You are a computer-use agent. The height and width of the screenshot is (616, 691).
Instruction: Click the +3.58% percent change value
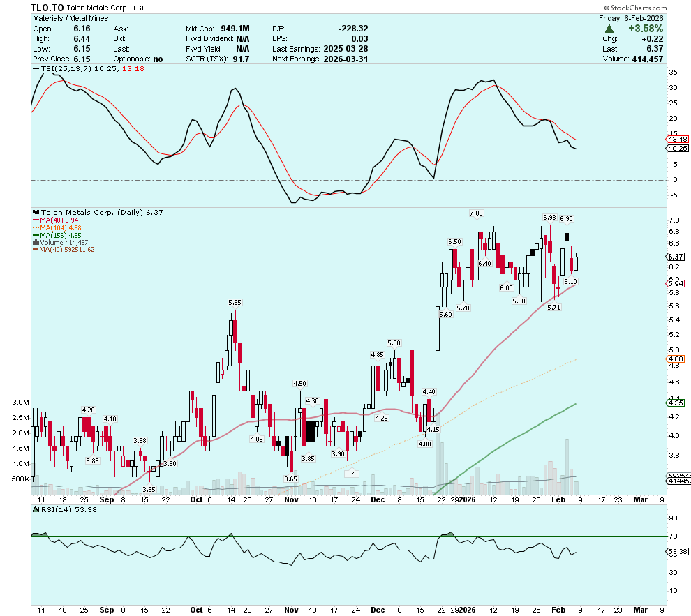pos(645,29)
